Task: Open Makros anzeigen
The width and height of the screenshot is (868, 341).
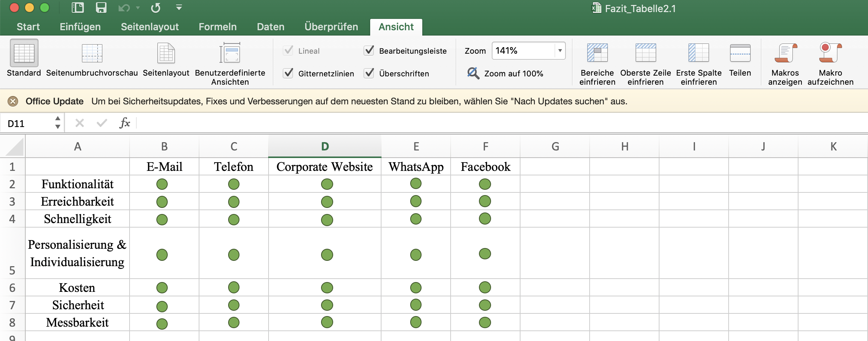Action: pyautogui.click(x=785, y=54)
